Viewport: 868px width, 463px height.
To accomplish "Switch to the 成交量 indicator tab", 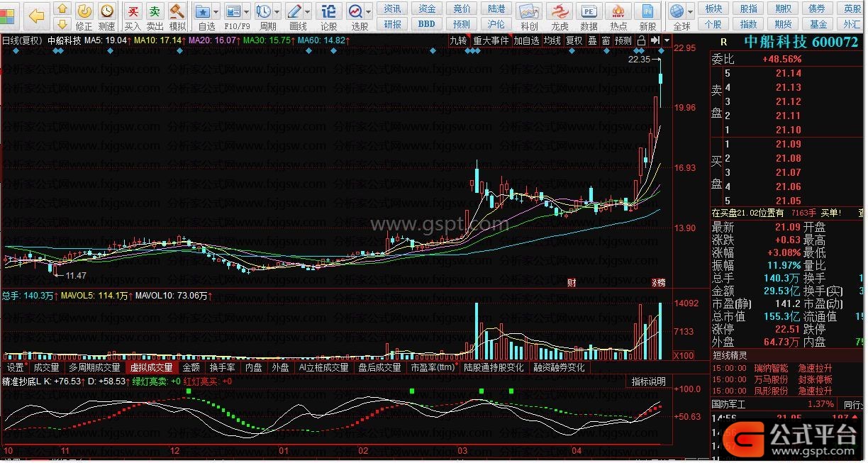I will pos(47,367).
